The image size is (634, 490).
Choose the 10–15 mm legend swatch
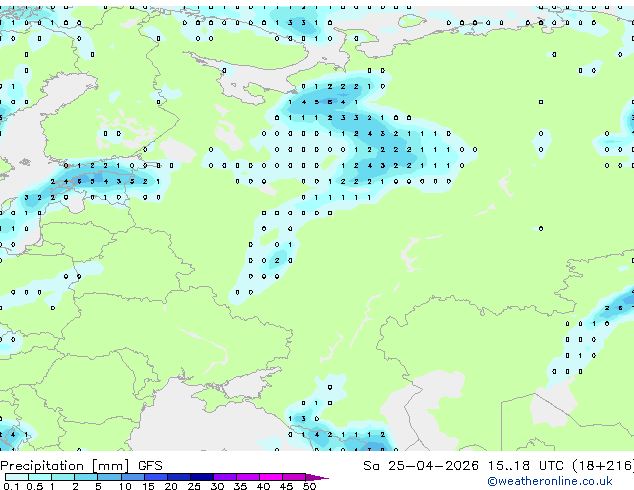click(133, 477)
